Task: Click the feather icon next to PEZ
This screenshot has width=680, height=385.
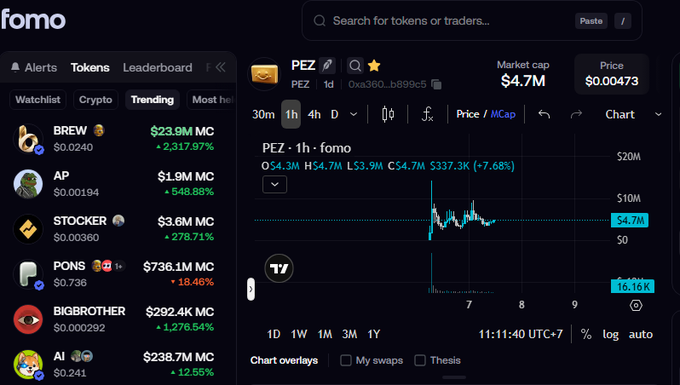Action: [327, 66]
